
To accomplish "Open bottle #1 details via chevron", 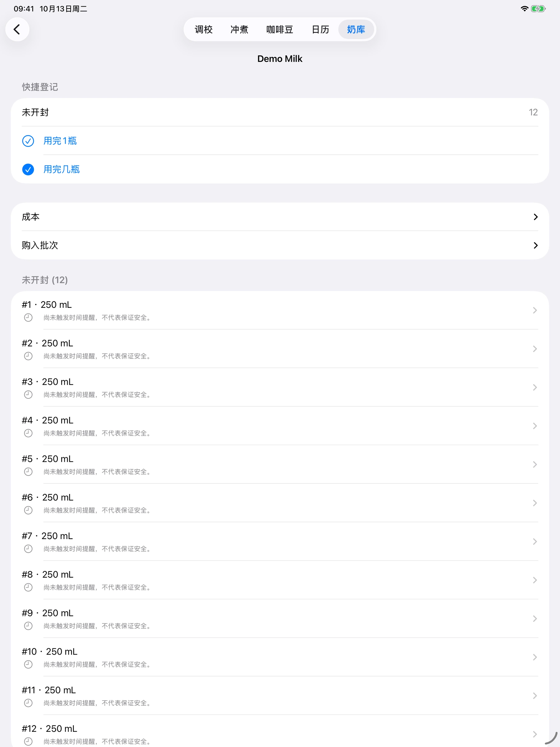I will pos(535,310).
